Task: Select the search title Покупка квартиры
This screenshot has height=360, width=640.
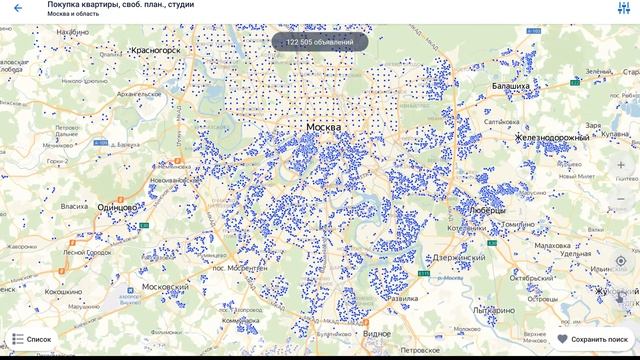Action: coord(121,5)
